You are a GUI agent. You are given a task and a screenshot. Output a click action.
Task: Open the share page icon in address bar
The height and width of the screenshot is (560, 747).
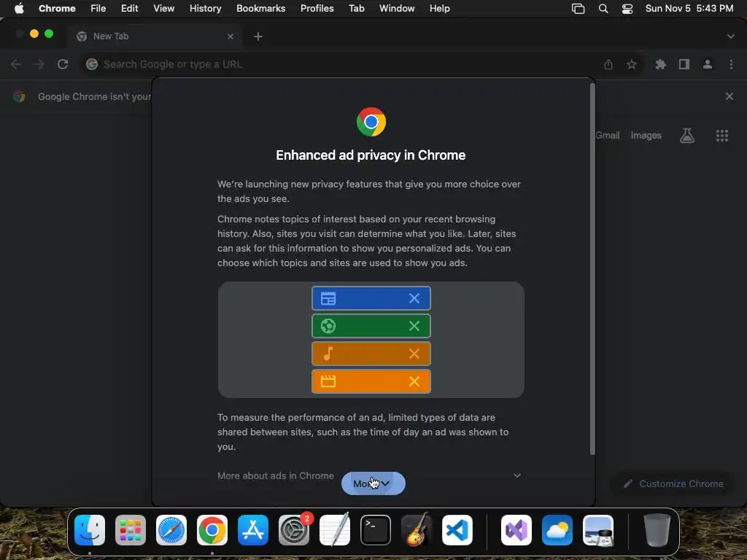click(x=608, y=64)
